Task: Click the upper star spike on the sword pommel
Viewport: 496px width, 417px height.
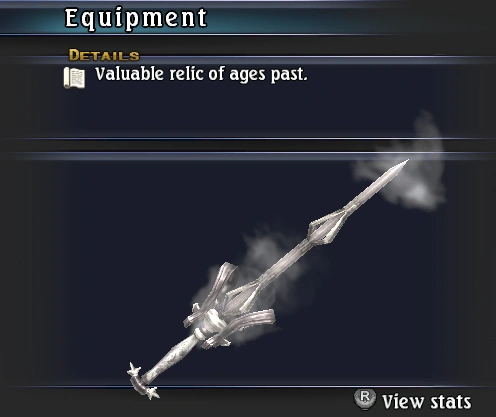Action: pyautogui.click(x=134, y=369)
